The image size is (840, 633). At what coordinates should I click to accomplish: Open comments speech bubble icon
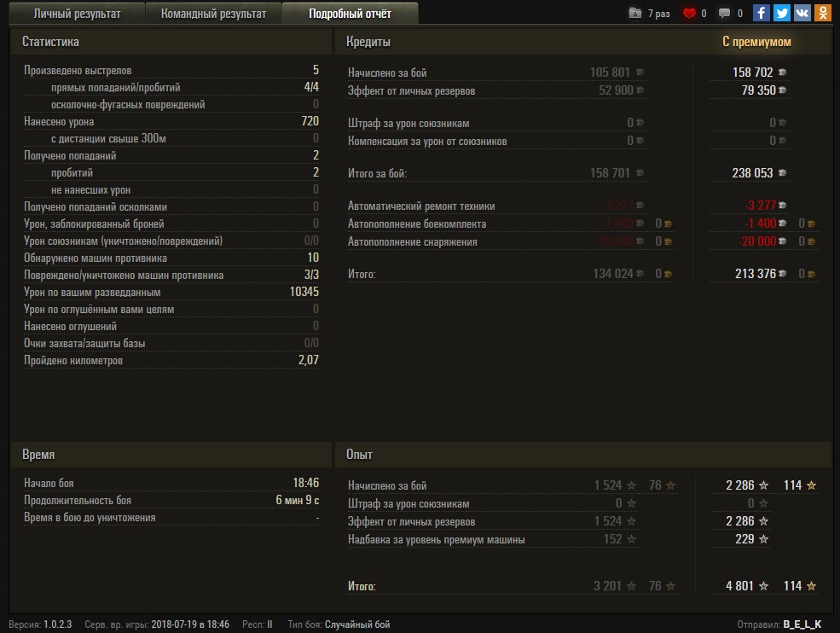[724, 13]
